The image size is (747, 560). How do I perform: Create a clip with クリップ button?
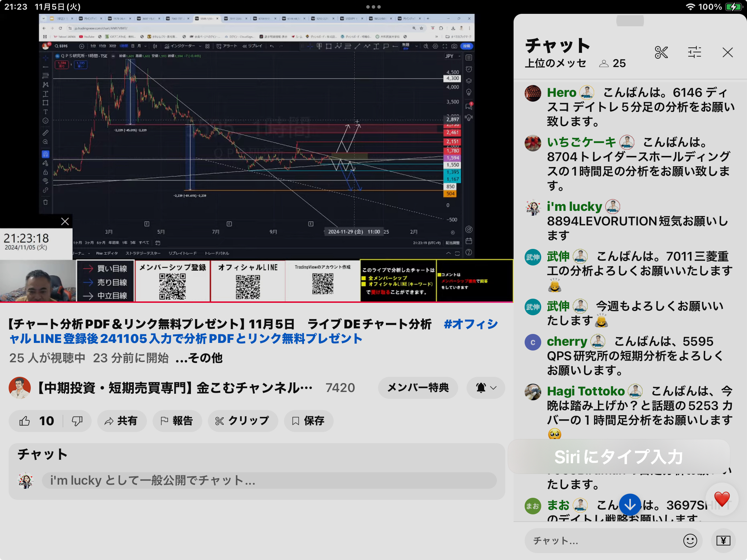click(243, 421)
